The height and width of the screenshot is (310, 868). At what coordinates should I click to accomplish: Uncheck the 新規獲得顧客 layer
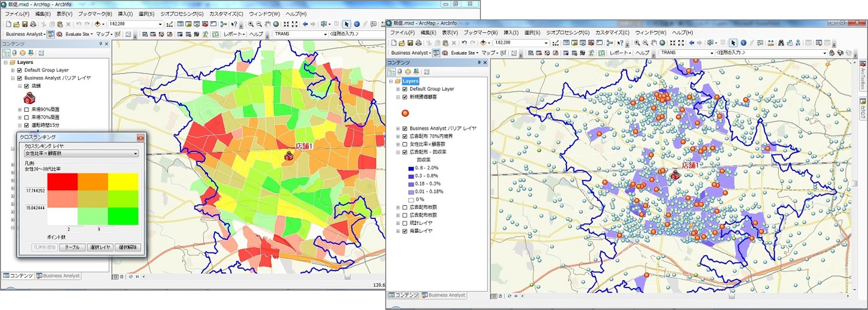(x=405, y=97)
